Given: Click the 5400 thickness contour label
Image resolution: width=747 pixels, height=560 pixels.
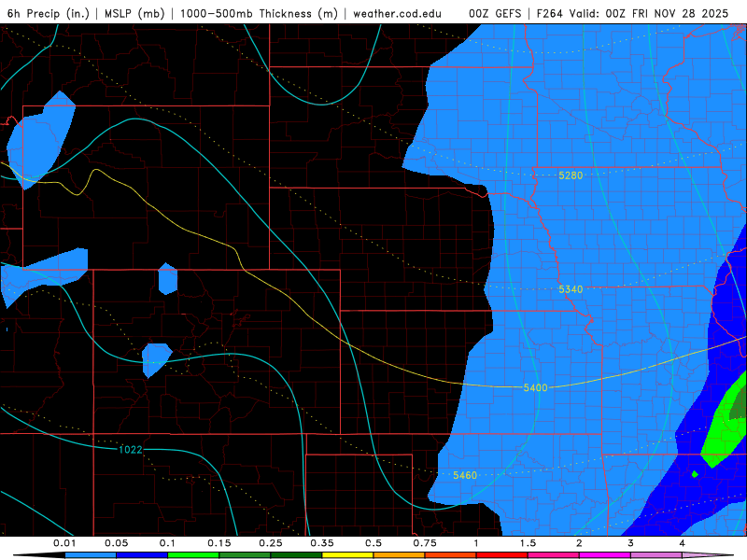Looking at the screenshot, I should pyautogui.click(x=535, y=387).
